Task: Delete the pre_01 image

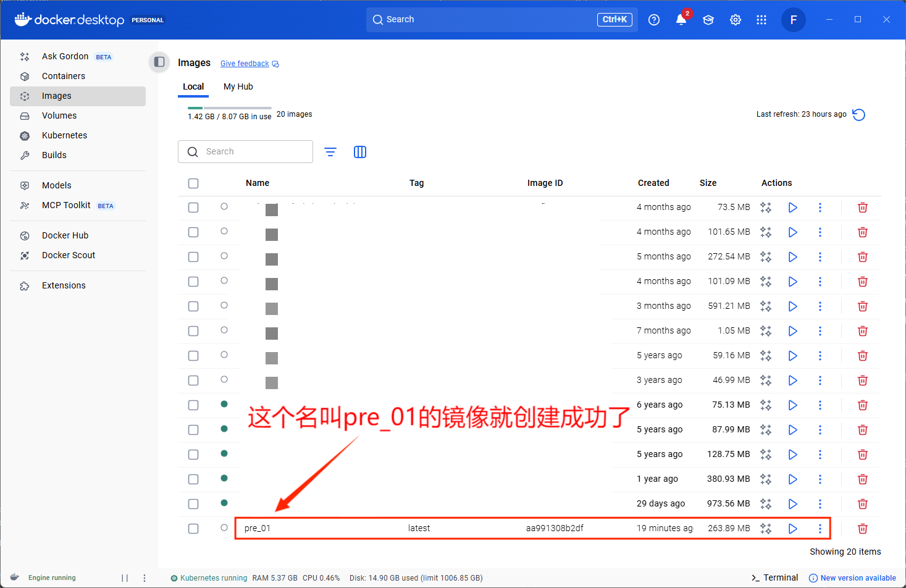Action: (x=862, y=528)
